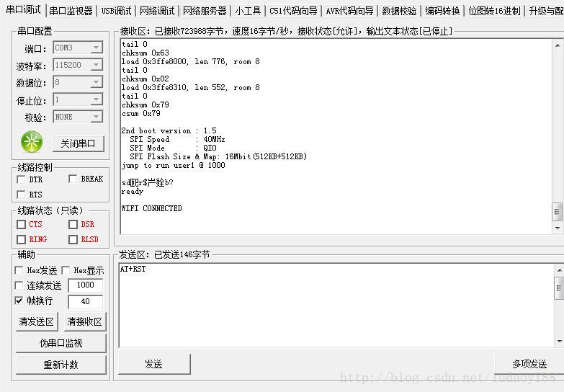Open the 位图转16进制 tab
The height and width of the screenshot is (392, 564).
click(x=495, y=11)
